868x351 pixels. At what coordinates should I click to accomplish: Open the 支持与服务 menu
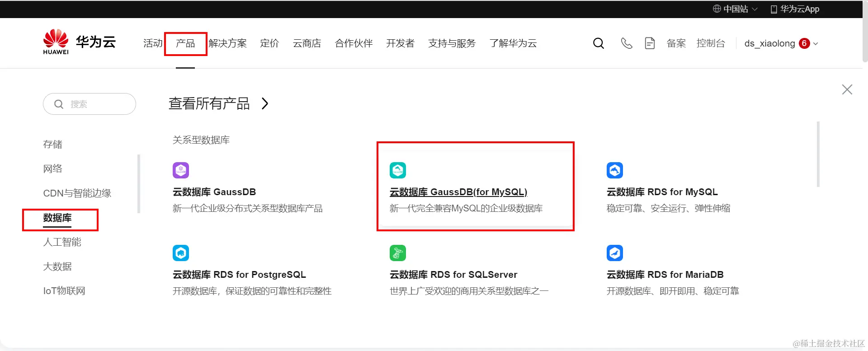click(x=452, y=43)
